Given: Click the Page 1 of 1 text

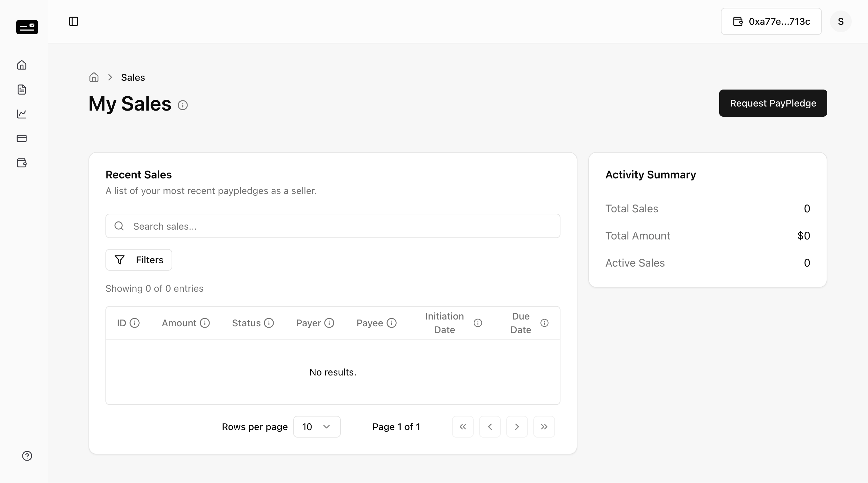Looking at the screenshot, I should [396, 427].
